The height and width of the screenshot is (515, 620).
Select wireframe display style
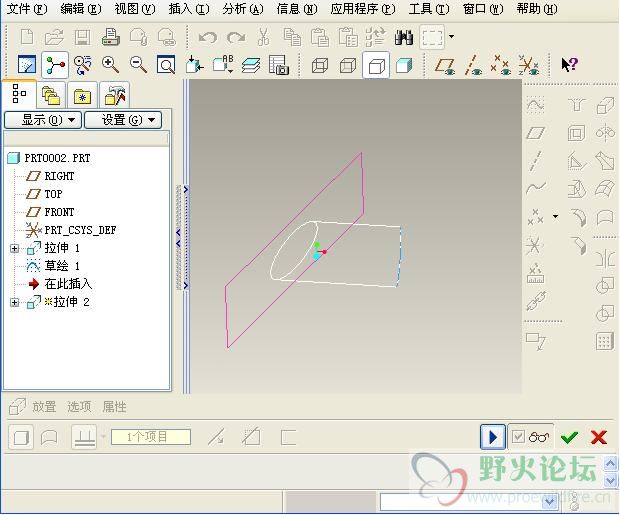[319, 65]
